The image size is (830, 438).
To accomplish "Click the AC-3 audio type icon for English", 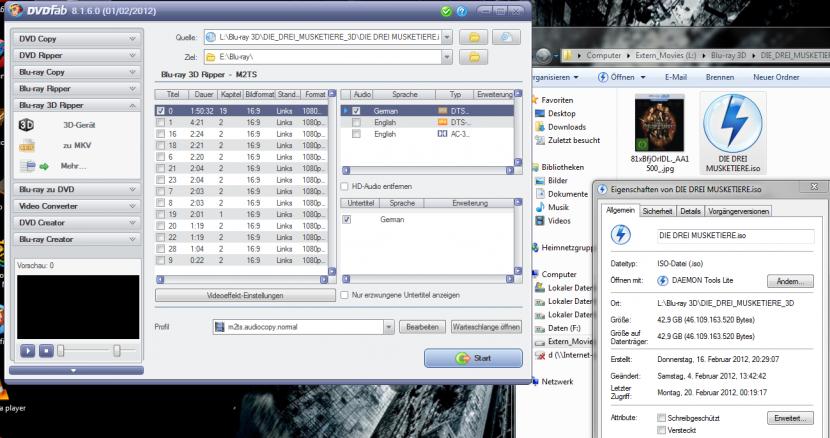I will click(x=443, y=134).
